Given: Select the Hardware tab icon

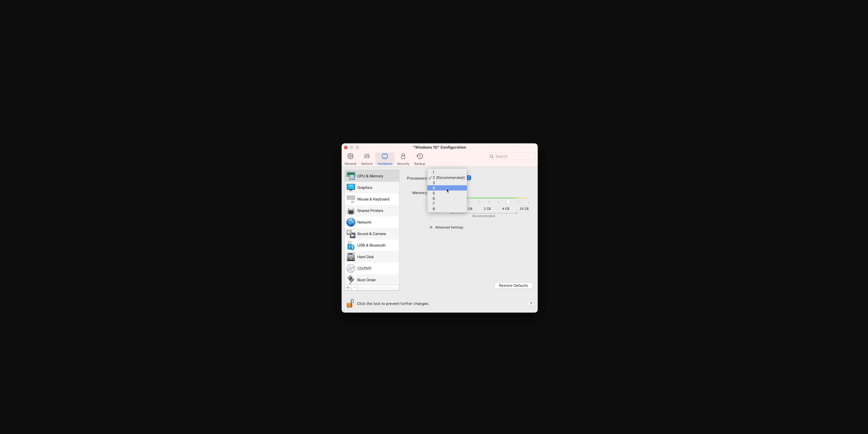Looking at the screenshot, I should coord(385,157).
